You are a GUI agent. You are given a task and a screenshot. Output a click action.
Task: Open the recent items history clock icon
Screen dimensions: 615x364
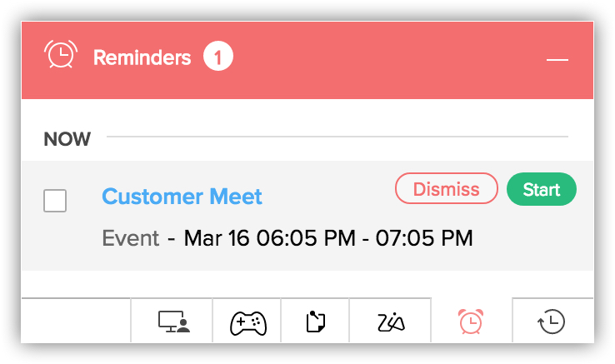[552, 322]
